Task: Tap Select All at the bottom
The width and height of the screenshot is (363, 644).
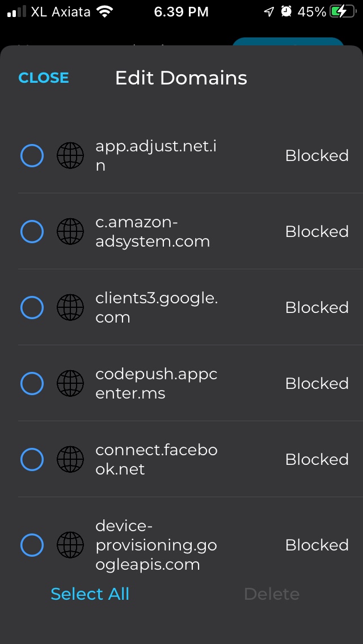Action: point(90,594)
